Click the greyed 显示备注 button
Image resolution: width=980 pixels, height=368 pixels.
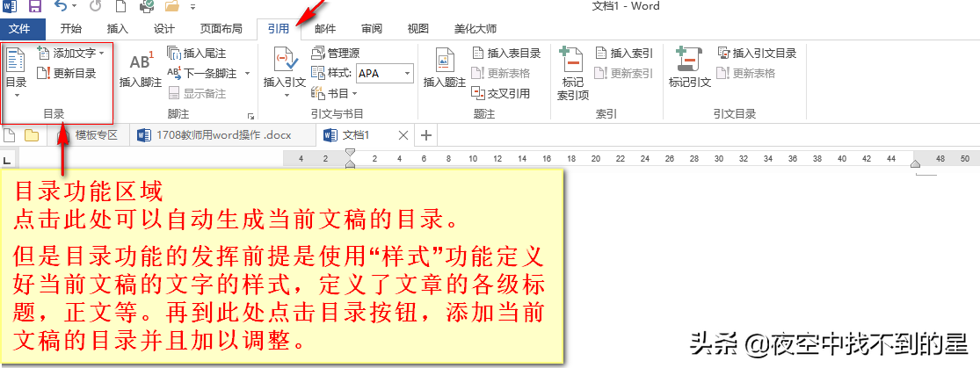[x=197, y=94]
